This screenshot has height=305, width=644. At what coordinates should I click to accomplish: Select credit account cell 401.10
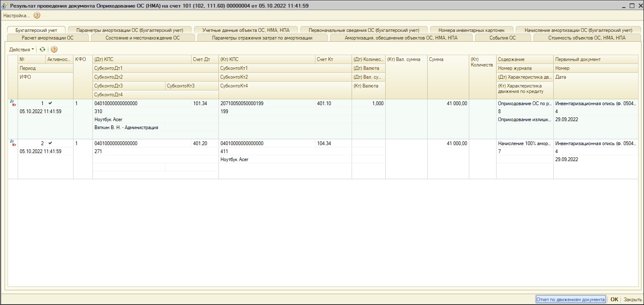(334, 103)
